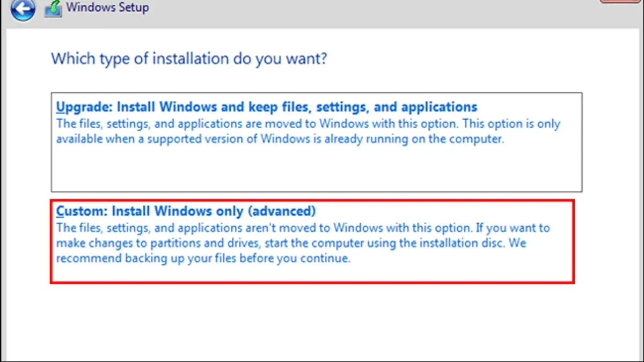Choose Upgrade: Install Windows and keep files
This screenshot has height=362, width=644.
(317, 142)
